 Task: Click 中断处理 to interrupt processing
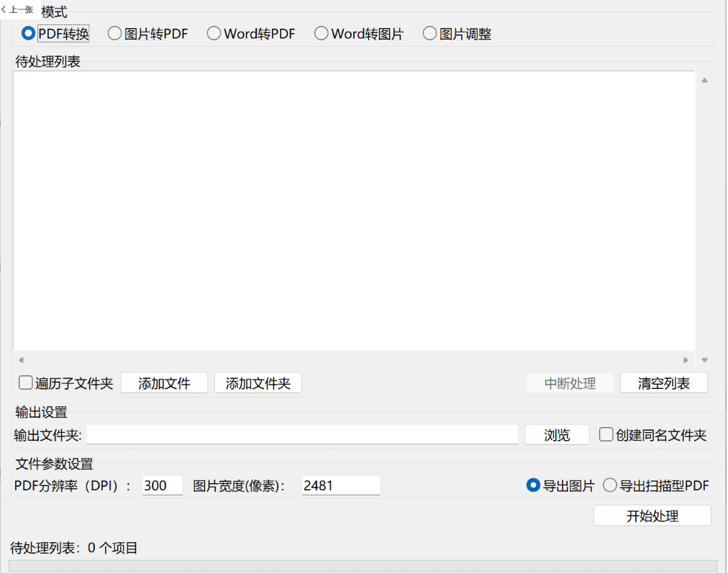570,382
